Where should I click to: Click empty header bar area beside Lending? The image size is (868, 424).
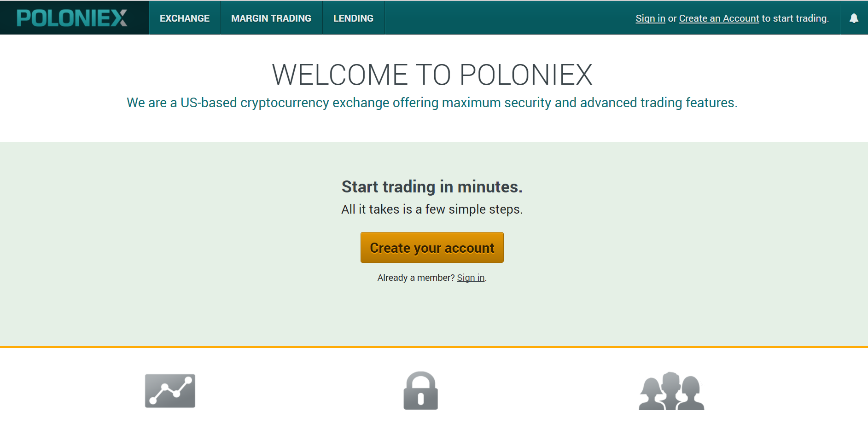pyautogui.click(x=507, y=18)
